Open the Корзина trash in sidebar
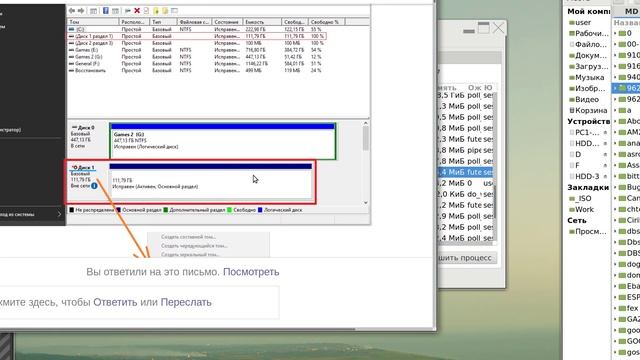The image size is (640, 360). [x=588, y=111]
